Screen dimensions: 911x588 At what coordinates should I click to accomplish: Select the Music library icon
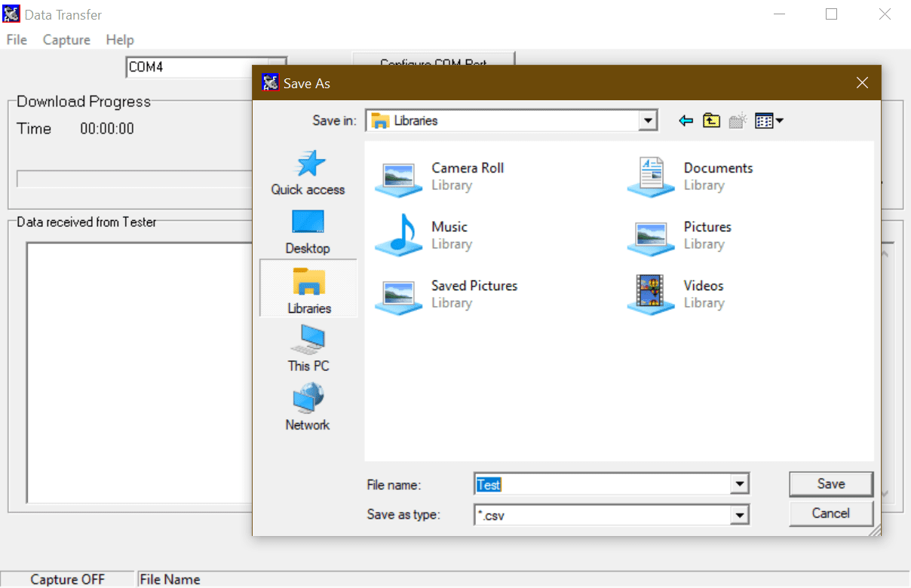coord(399,235)
